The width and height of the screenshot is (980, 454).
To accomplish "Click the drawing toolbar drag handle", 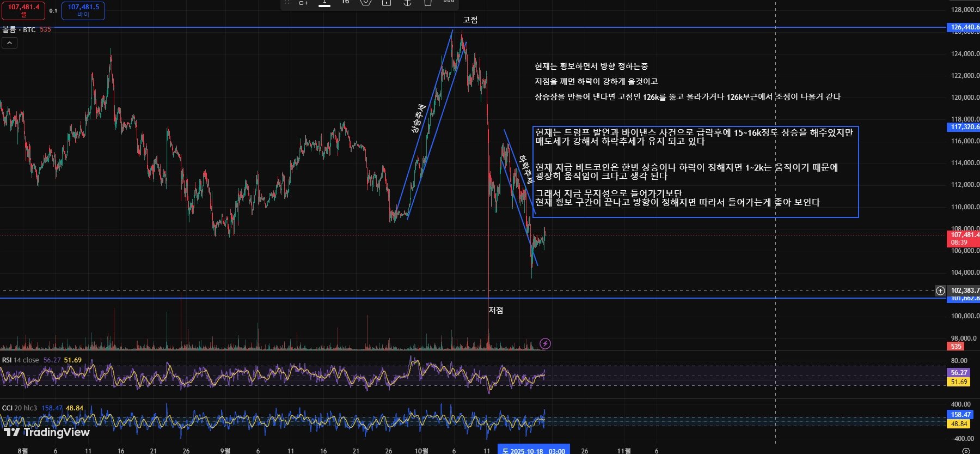I will (x=287, y=3).
